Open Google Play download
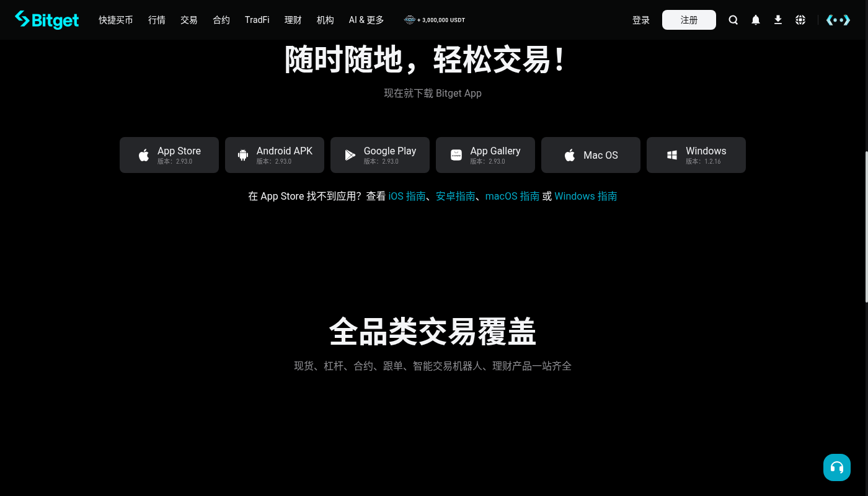868x496 pixels. (x=380, y=155)
